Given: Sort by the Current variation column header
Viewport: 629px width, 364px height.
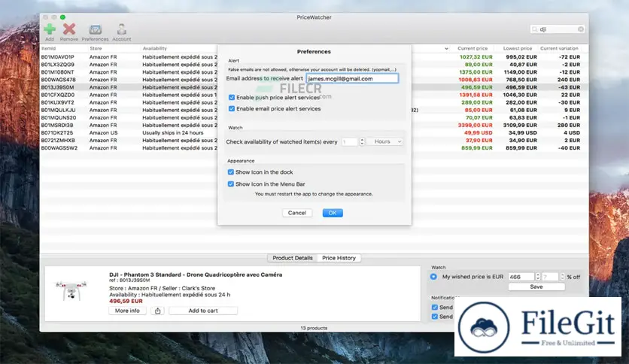Looking at the screenshot, I should coord(559,48).
